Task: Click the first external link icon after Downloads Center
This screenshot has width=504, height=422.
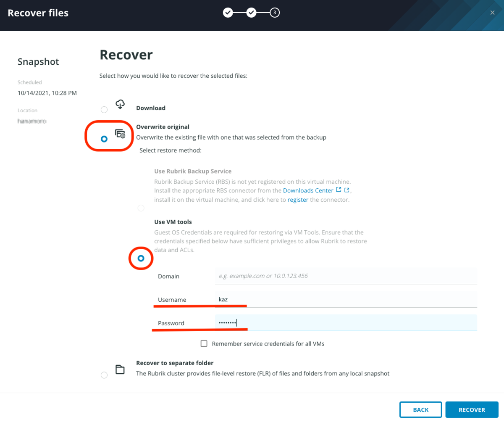Action: click(339, 190)
